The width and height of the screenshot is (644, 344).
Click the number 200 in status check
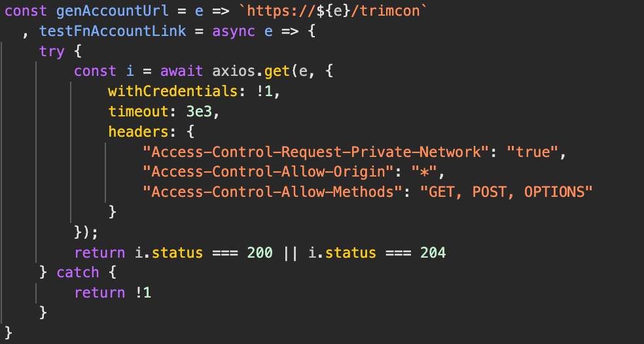260,252
